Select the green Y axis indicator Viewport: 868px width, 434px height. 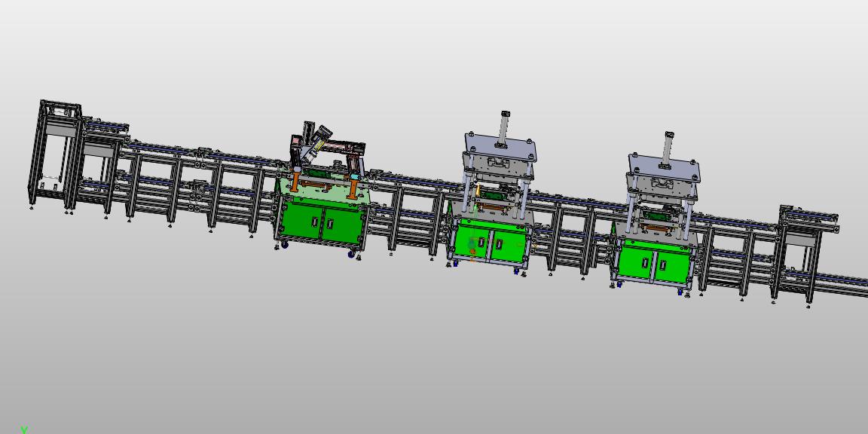(24, 429)
